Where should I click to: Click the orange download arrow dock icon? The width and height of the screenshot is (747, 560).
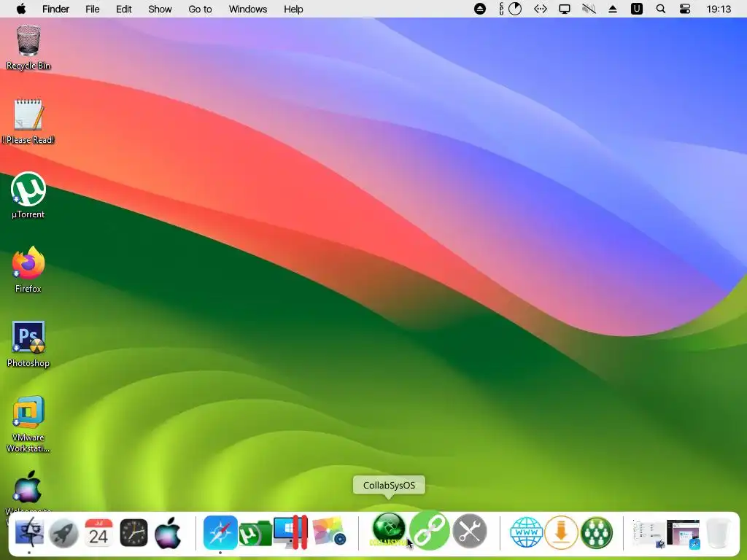pos(561,532)
